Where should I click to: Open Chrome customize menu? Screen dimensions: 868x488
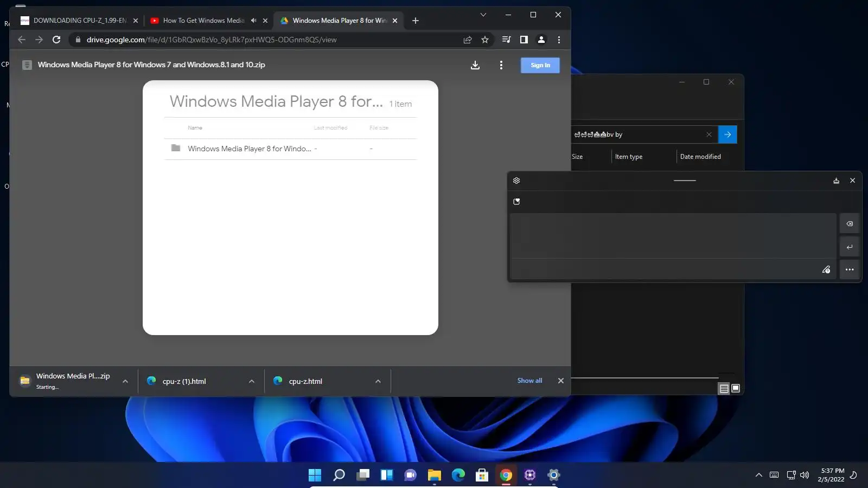pyautogui.click(x=559, y=40)
